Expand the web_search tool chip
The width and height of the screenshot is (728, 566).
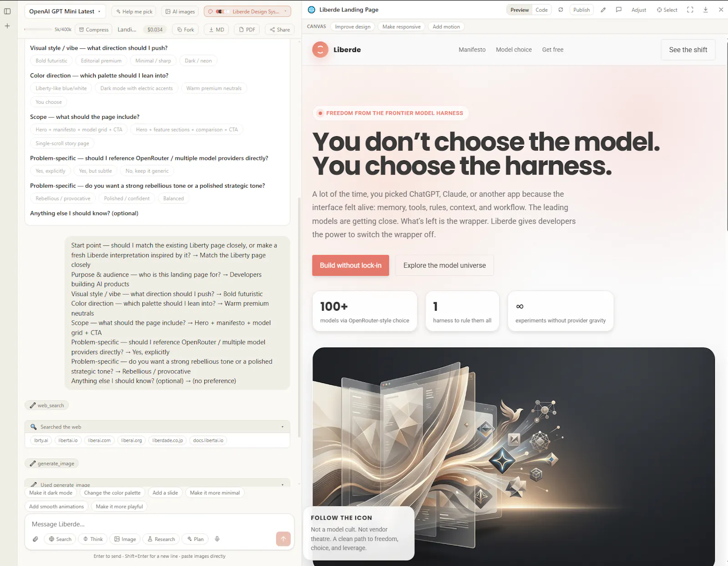(x=46, y=405)
